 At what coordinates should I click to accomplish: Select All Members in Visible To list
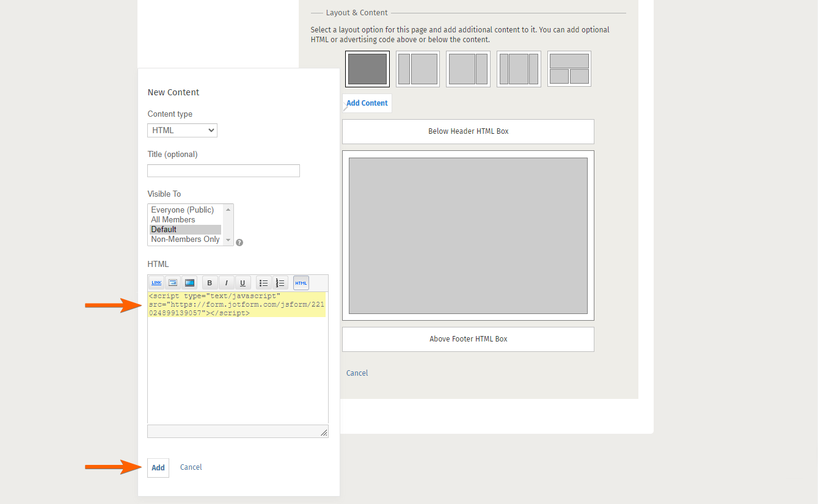click(173, 219)
